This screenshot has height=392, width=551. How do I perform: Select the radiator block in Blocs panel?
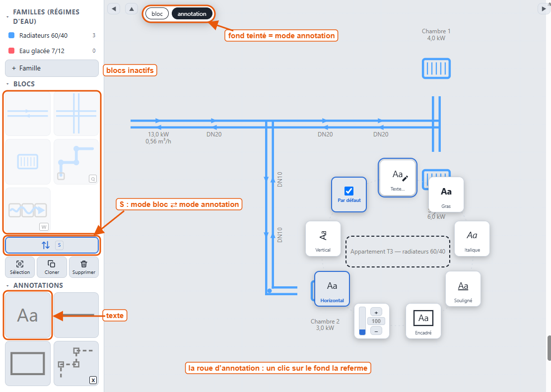click(x=28, y=162)
